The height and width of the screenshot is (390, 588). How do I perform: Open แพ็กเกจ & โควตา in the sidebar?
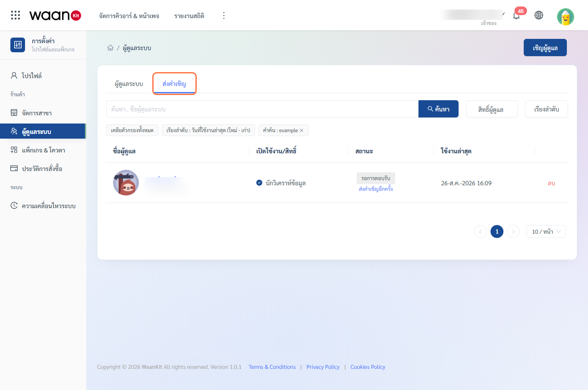point(43,150)
